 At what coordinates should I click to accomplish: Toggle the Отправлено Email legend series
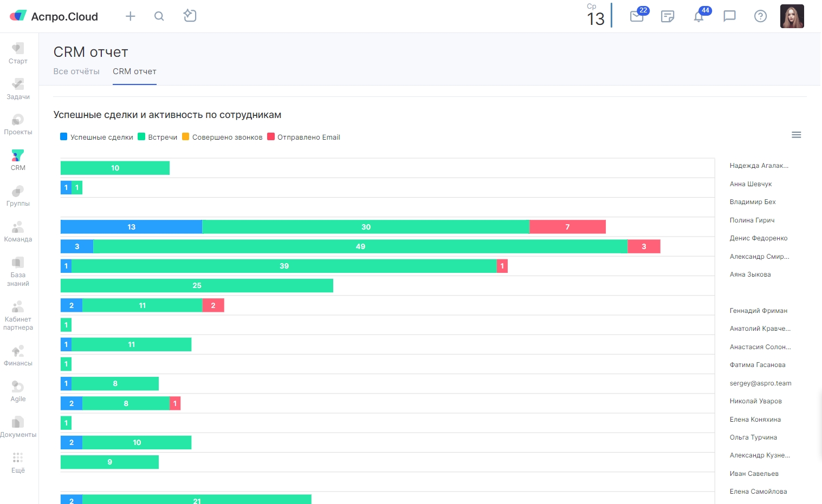(x=303, y=137)
